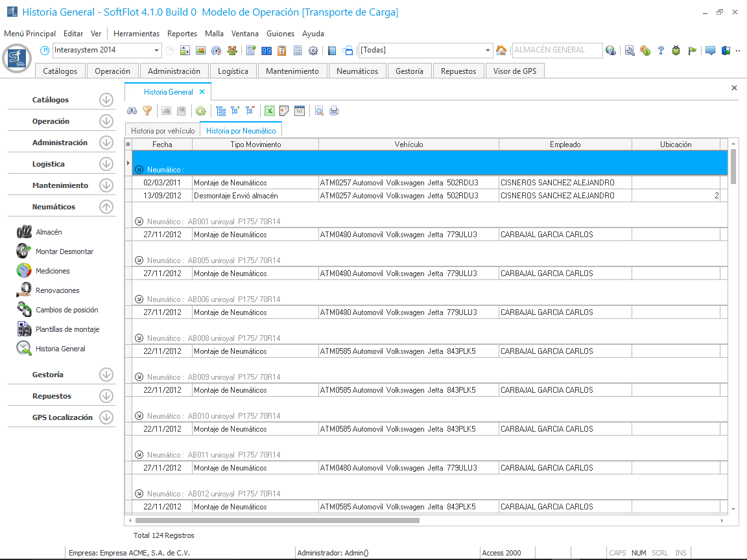Click the expand all groups icon
The image size is (747, 560).
coord(235,111)
